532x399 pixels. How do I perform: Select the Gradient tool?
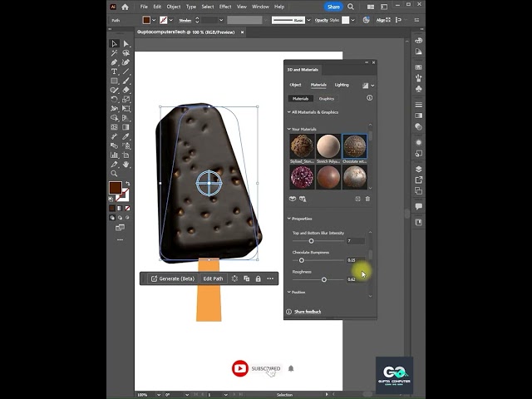click(x=126, y=127)
